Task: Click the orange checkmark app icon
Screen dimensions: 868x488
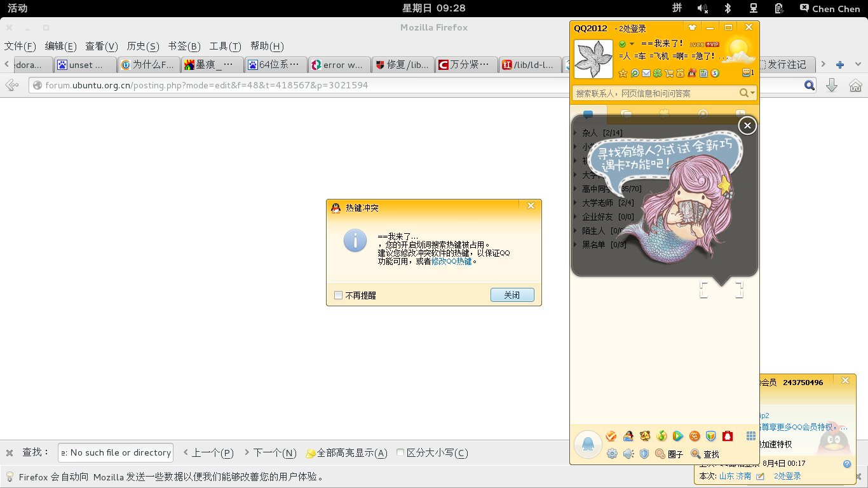Action: click(x=611, y=436)
